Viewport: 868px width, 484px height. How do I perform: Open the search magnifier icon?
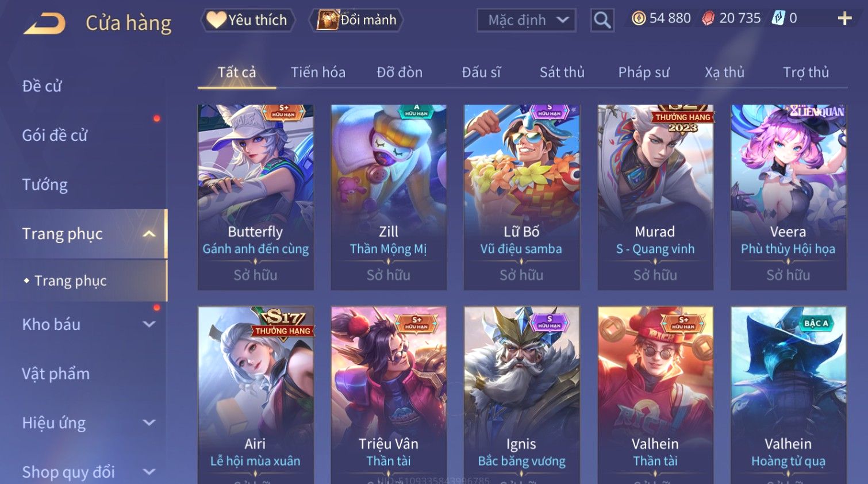tap(602, 20)
